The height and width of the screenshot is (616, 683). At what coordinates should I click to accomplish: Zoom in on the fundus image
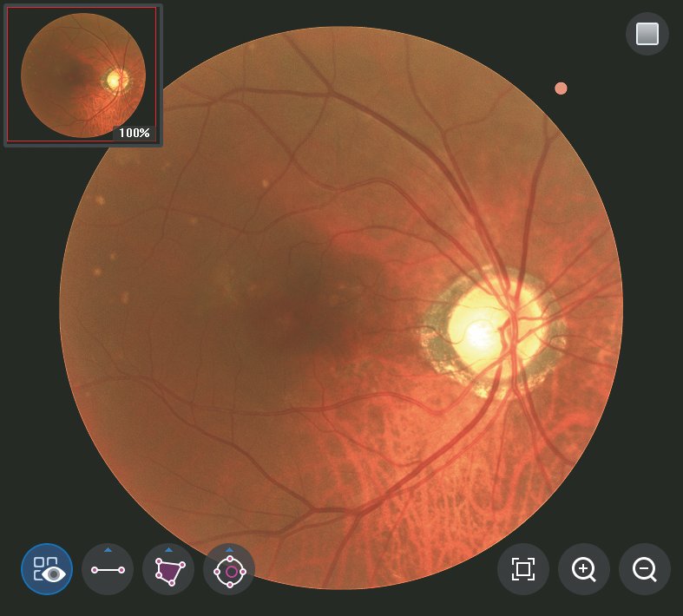[584, 569]
